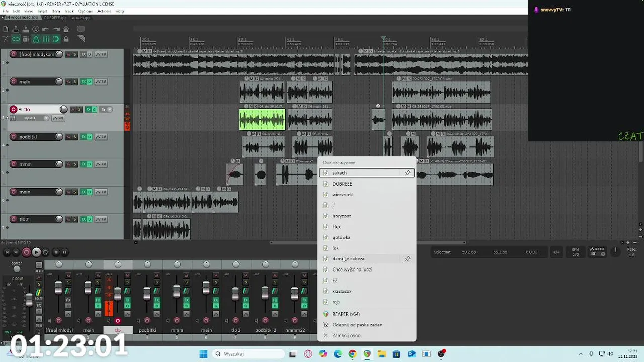This screenshot has width=644, height=362.
Task: Go to project start transport button
Action: (7, 252)
